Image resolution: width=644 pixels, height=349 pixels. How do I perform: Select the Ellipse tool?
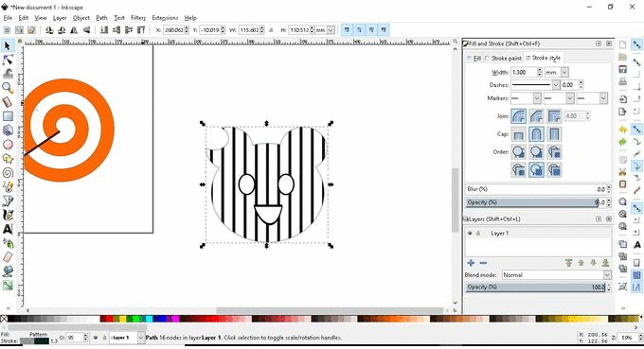pyautogui.click(x=8, y=145)
